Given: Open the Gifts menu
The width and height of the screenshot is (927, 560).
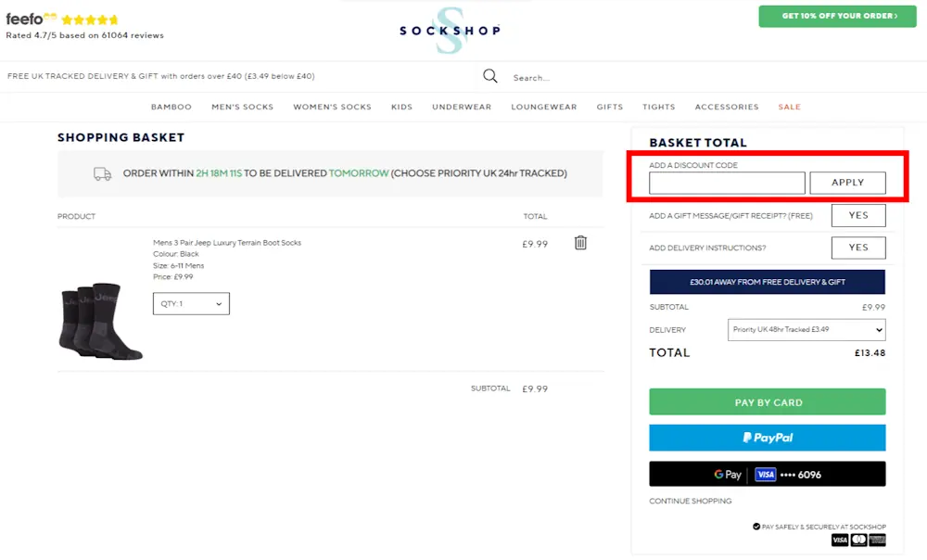Looking at the screenshot, I should pyautogui.click(x=610, y=107).
